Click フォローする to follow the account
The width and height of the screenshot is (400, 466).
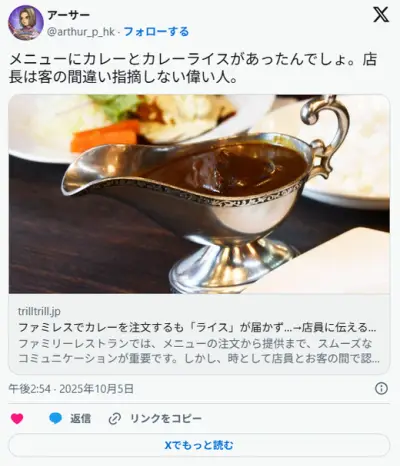pos(156,32)
